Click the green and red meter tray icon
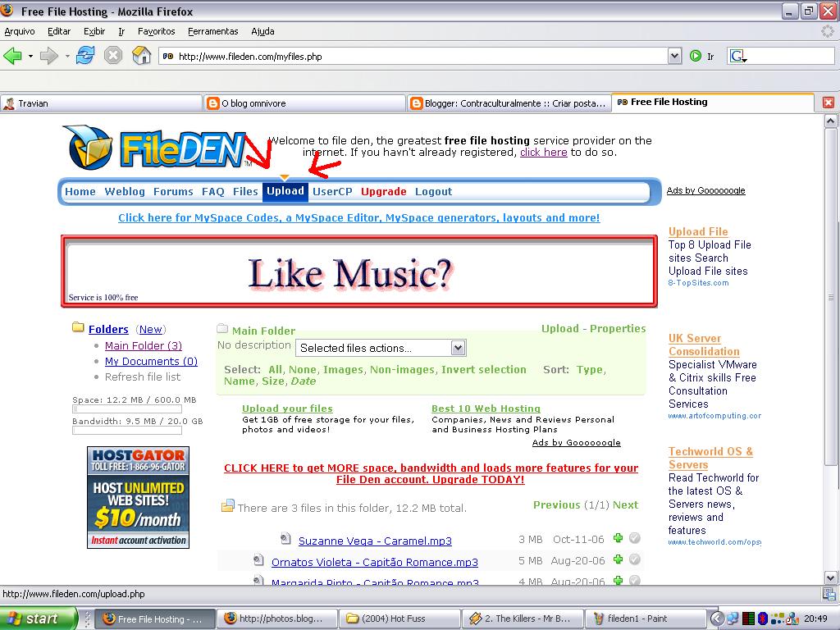840x630 pixels. [748, 619]
